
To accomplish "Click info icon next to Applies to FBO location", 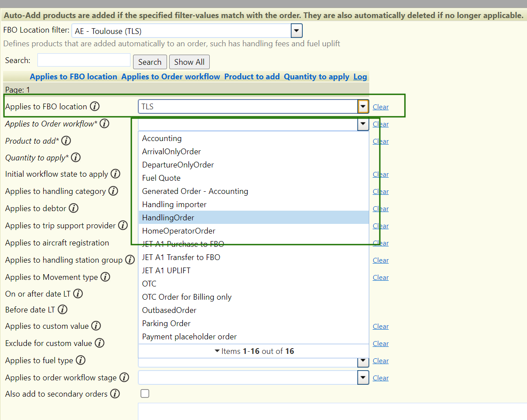I will point(95,107).
